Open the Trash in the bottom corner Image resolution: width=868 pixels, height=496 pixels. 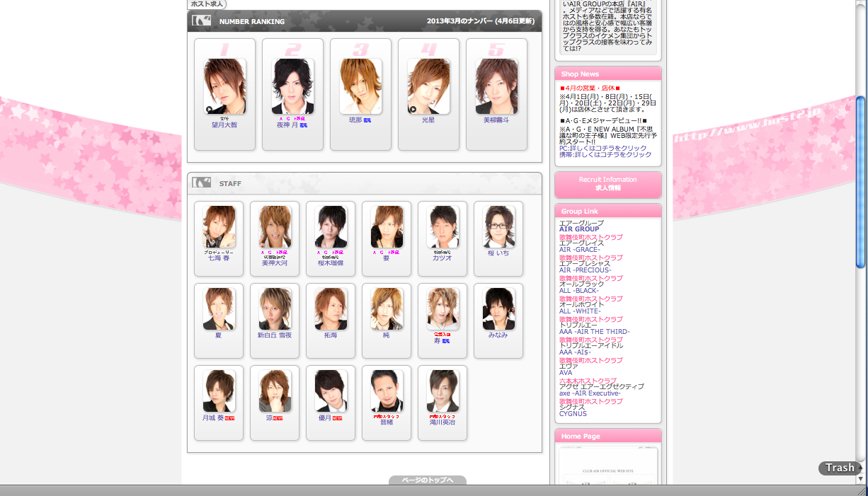point(839,468)
